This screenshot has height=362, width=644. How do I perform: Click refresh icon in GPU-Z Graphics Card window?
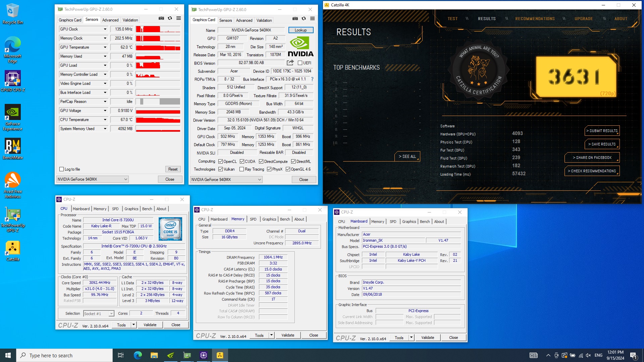(304, 19)
